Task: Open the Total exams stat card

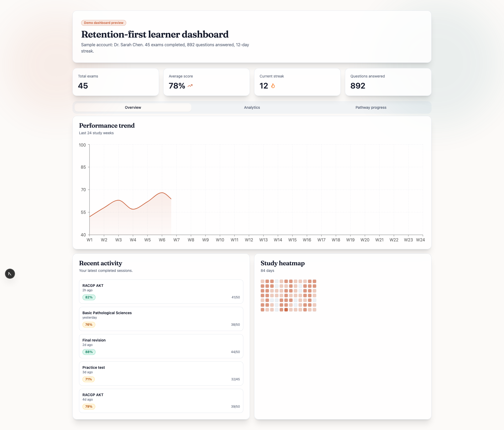Action: (116, 82)
